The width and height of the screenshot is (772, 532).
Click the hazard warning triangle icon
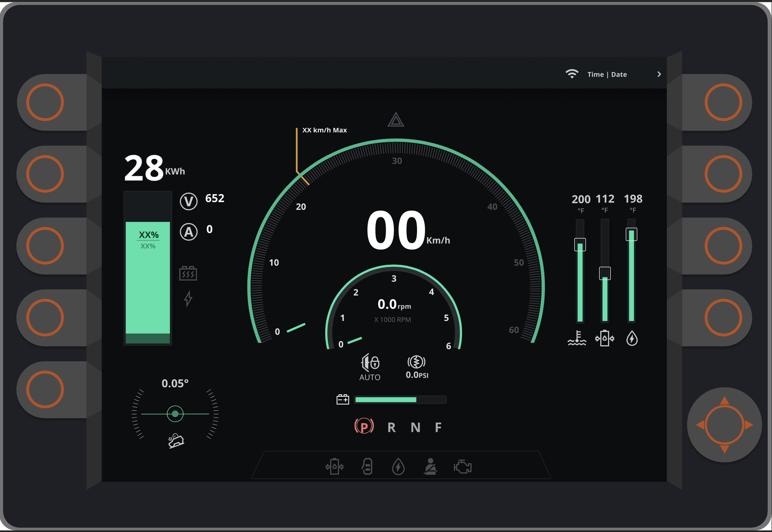[x=395, y=120]
